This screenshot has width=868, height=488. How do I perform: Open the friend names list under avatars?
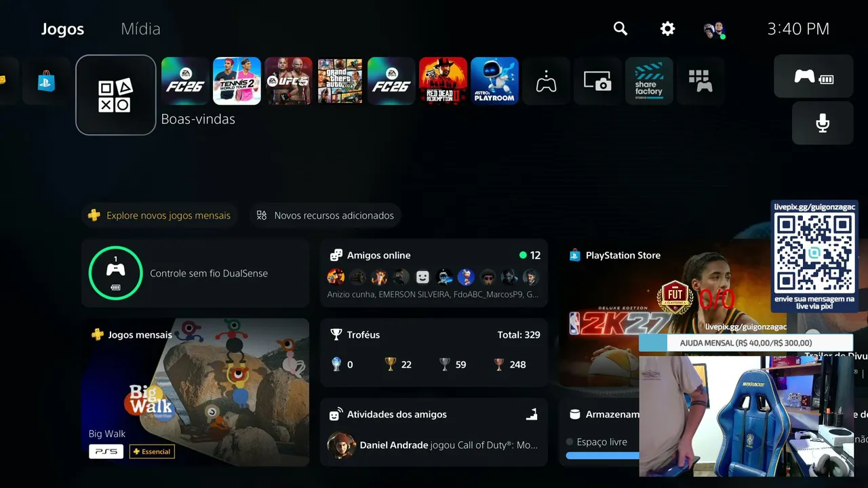pos(433,294)
